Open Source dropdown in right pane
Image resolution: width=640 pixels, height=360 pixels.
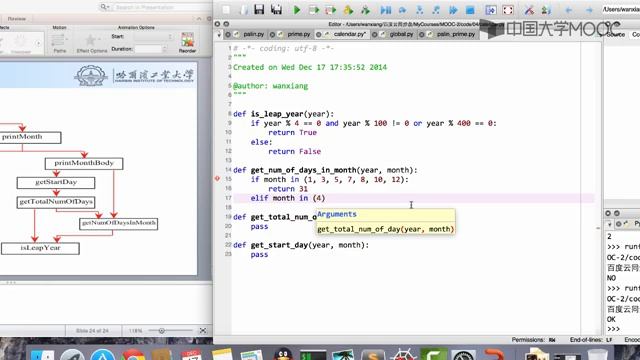(x=616, y=35)
